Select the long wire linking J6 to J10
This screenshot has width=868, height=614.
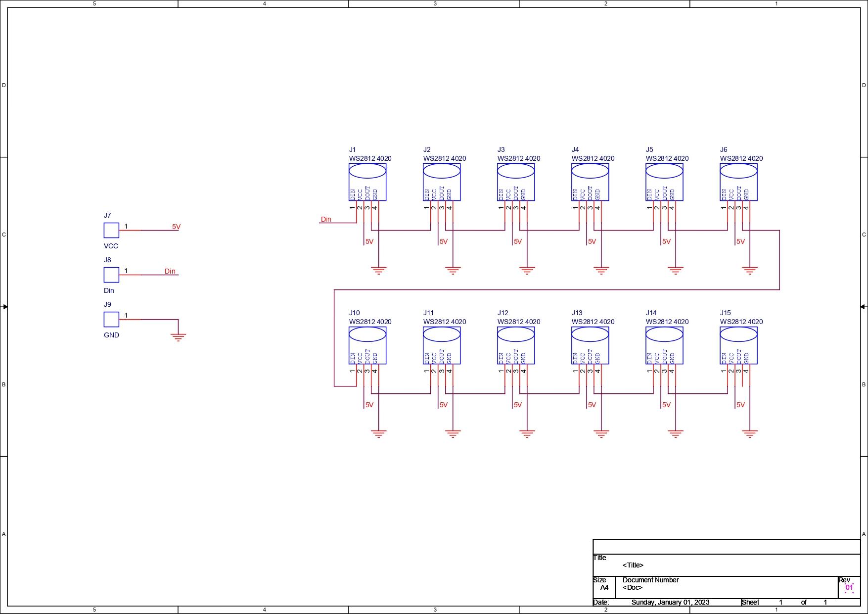pos(557,289)
